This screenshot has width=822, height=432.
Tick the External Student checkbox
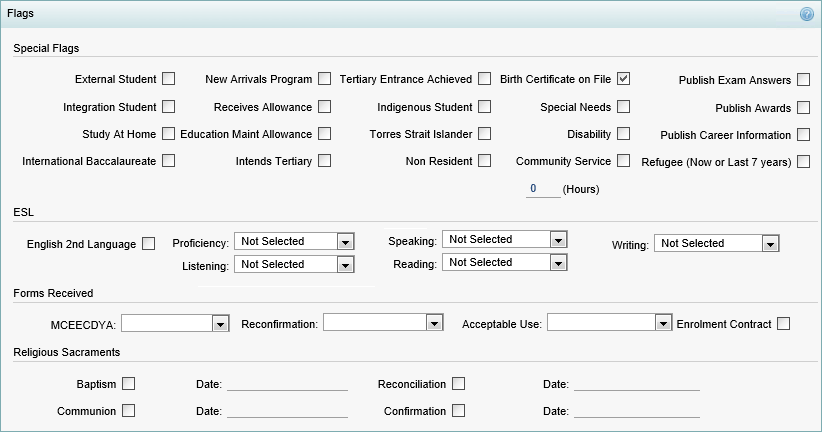[x=168, y=79]
